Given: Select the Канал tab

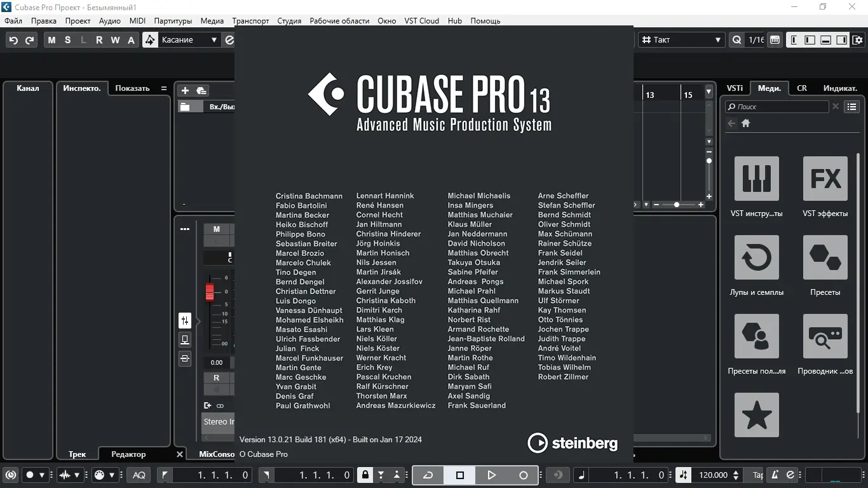Looking at the screenshot, I should click(x=28, y=88).
